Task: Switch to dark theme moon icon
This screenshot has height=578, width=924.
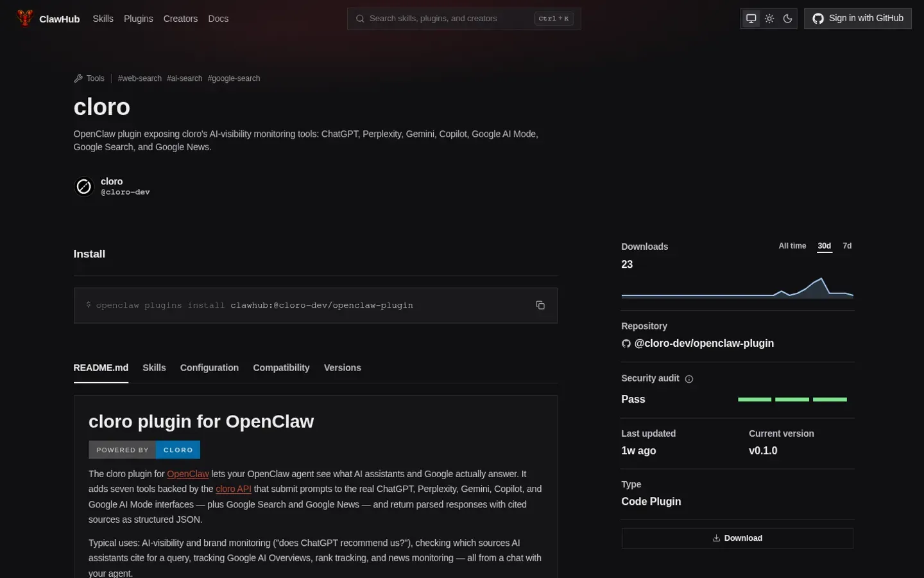Action: click(787, 19)
